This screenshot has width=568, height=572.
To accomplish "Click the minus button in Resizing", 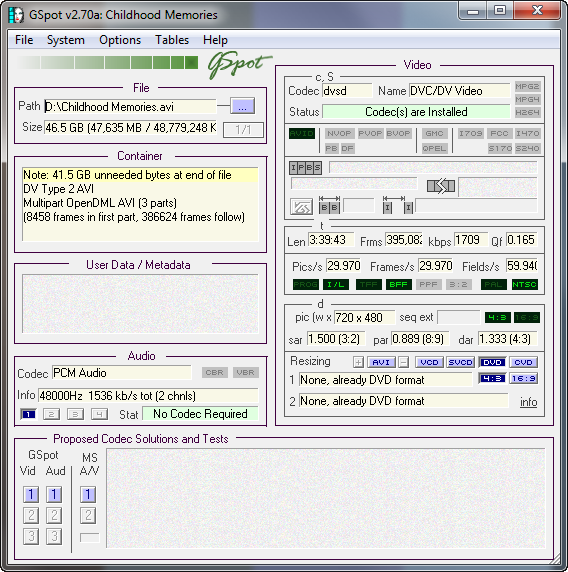I will [x=403, y=362].
